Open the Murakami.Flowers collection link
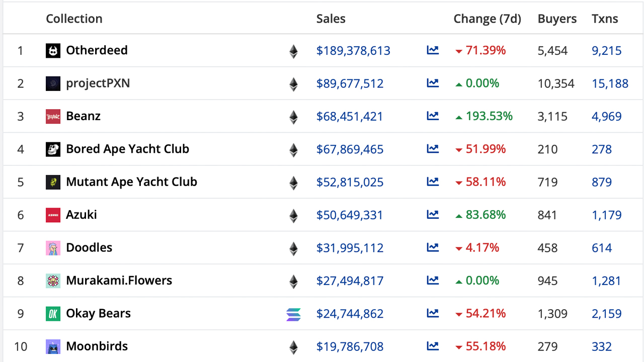The width and height of the screenshot is (644, 362). [119, 280]
